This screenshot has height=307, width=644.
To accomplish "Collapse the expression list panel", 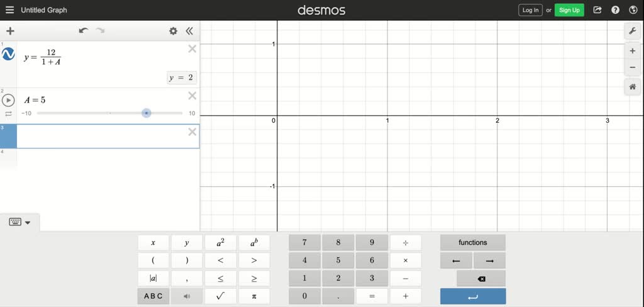I will coord(189,31).
